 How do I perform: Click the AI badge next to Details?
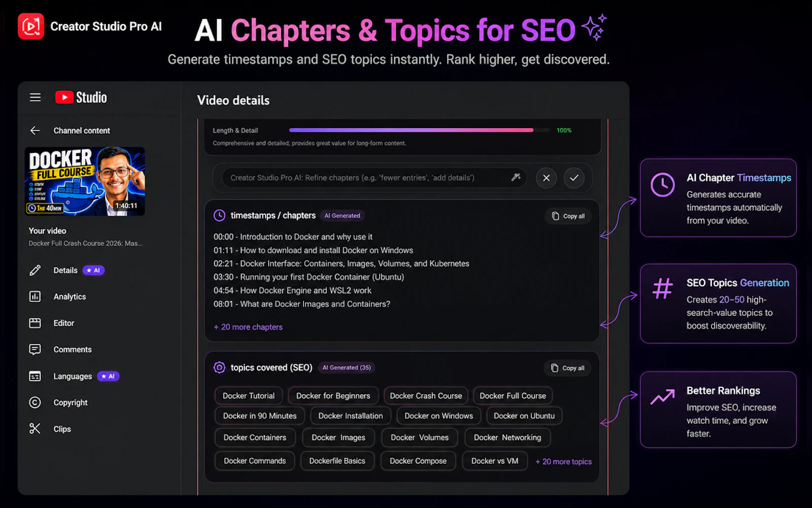click(93, 270)
